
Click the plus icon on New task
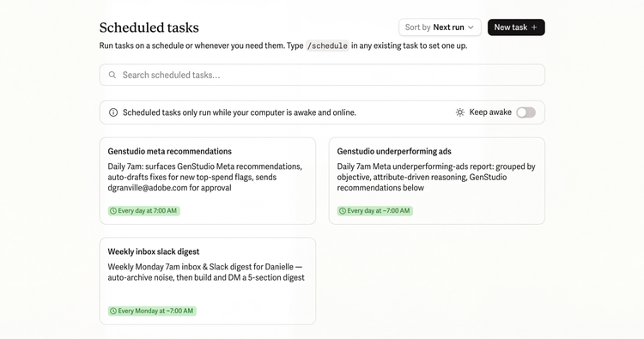[x=534, y=27]
